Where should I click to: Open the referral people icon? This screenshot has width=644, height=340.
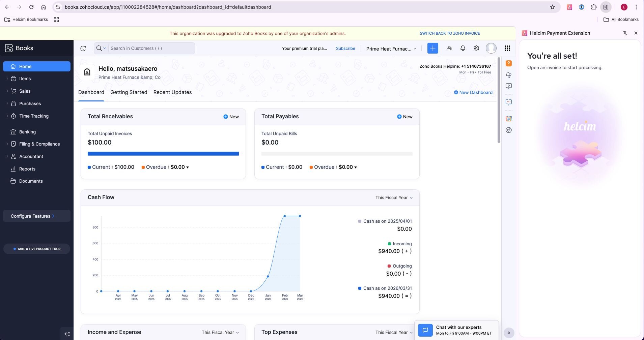tap(449, 48)
